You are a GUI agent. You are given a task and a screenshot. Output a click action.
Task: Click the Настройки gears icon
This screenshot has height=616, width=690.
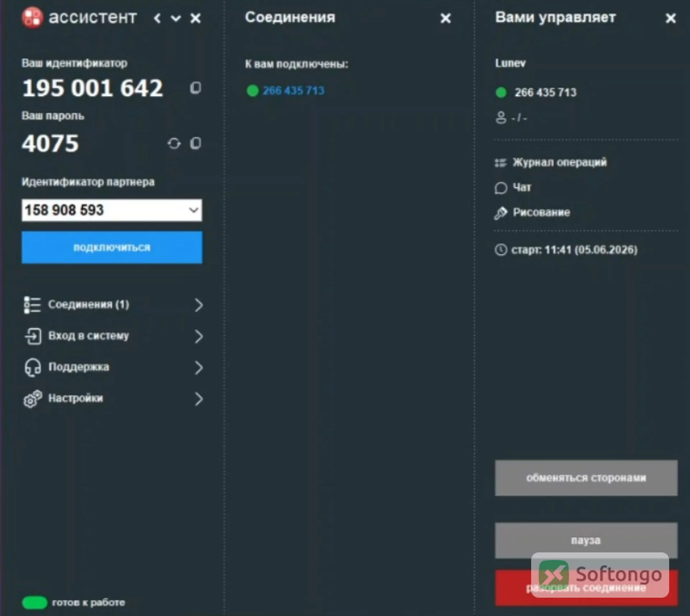[33, 399]
